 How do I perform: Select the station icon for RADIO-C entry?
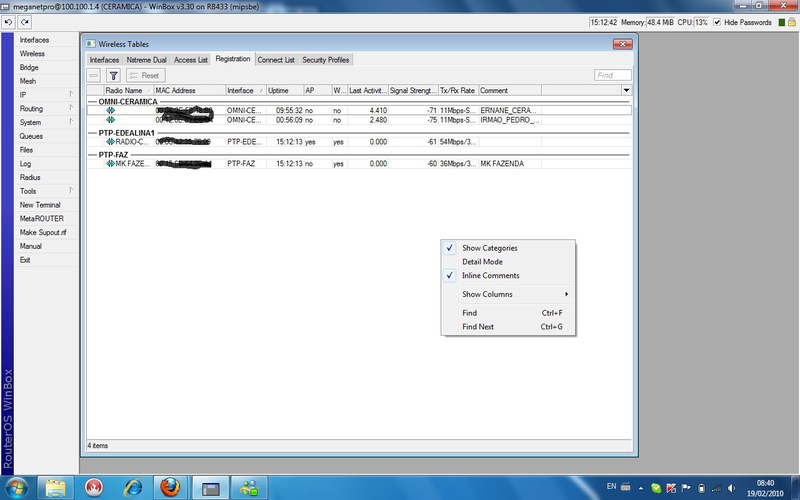tap(110, 142)
